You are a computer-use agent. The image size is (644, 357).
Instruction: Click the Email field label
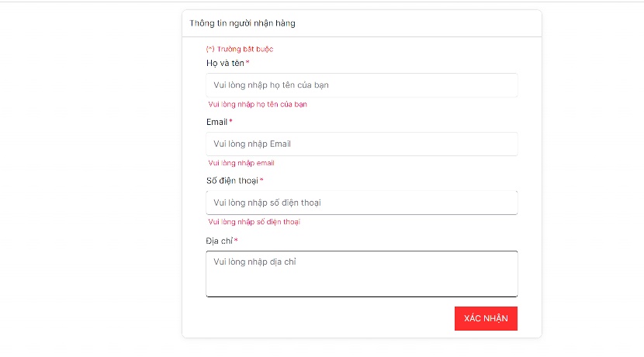tap(216, 122)
